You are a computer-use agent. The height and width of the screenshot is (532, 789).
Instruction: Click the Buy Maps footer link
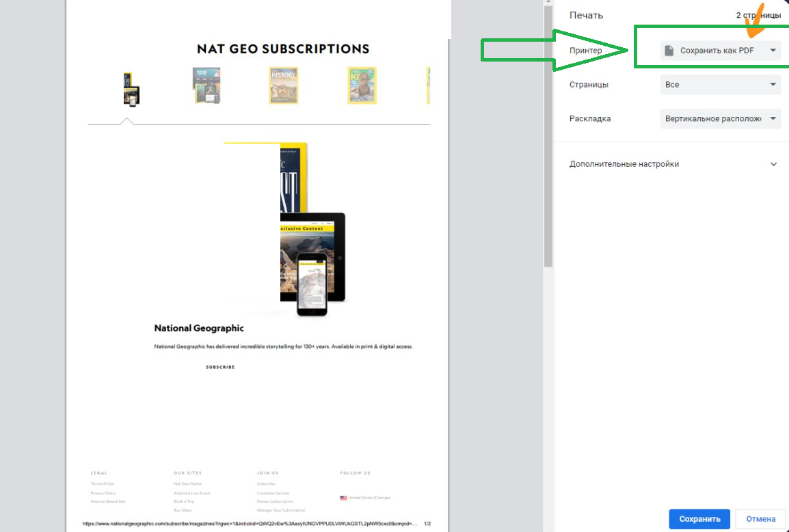click(x=183, y=510)
